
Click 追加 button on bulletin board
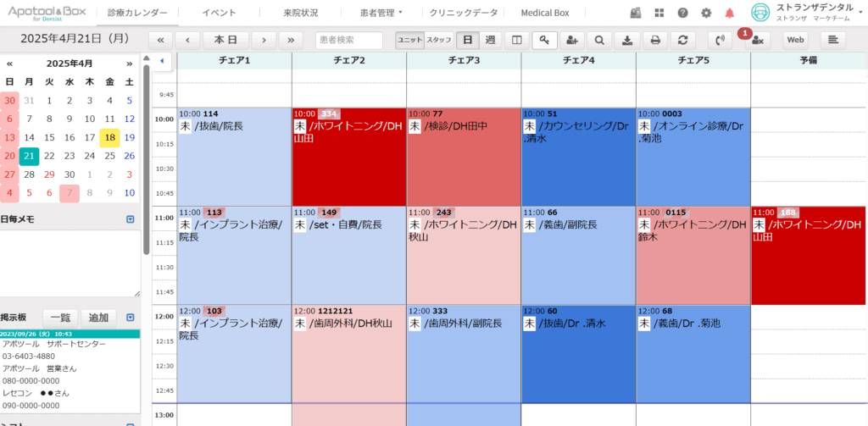pyautogui.click(x=99, y=318)
